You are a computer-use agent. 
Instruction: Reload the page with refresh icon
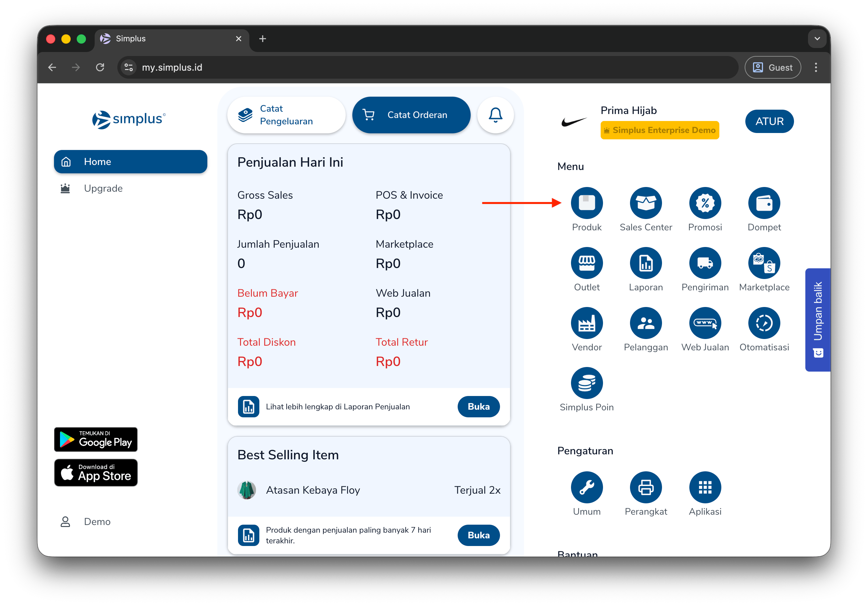point(100,68)
